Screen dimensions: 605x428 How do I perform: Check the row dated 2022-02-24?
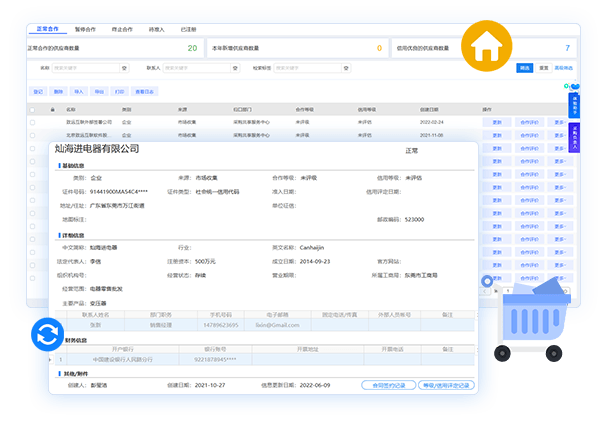coord(32,122)
